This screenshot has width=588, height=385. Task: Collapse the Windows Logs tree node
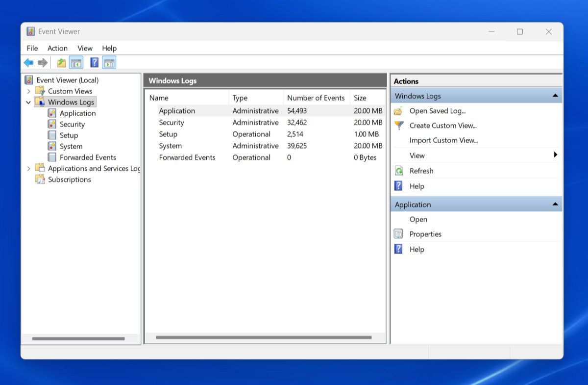pos(28,102)
